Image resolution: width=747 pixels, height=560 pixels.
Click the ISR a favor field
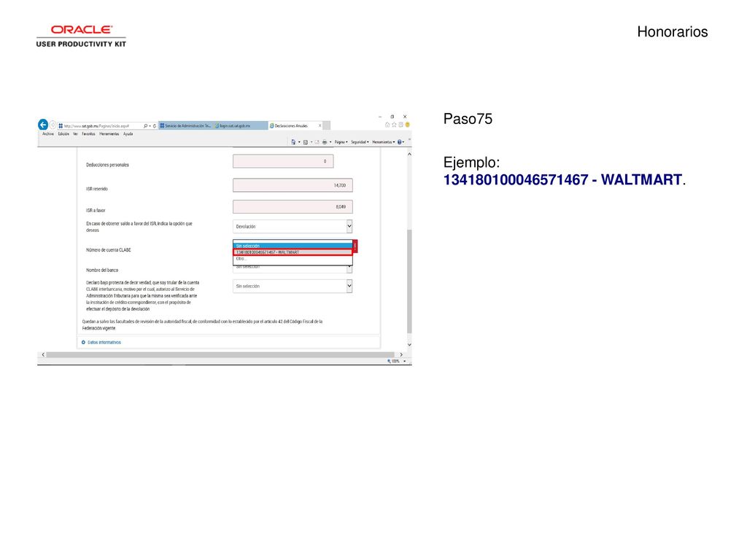293,206
